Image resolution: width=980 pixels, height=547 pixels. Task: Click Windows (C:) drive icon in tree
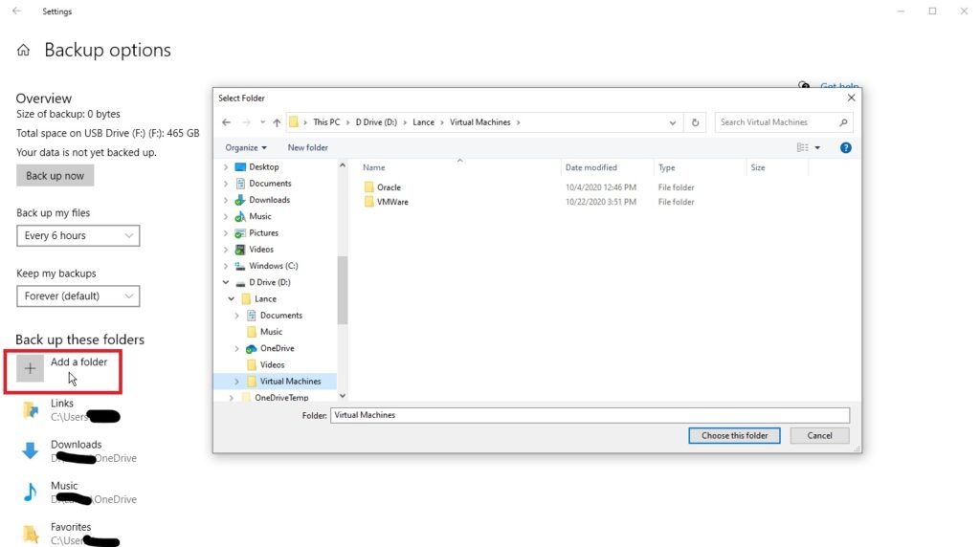tap(240, 266)
